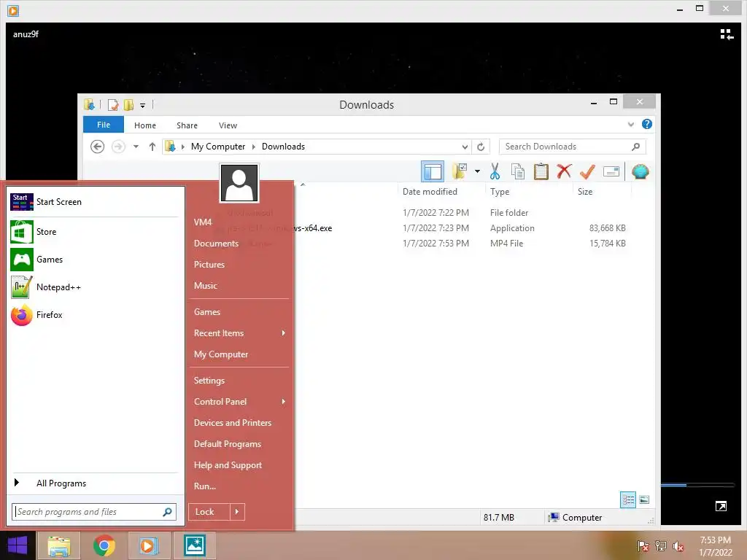Screen dimensions: 747x560
Task: Switch to the Home ribbon tab
Action: coord(145,125)
